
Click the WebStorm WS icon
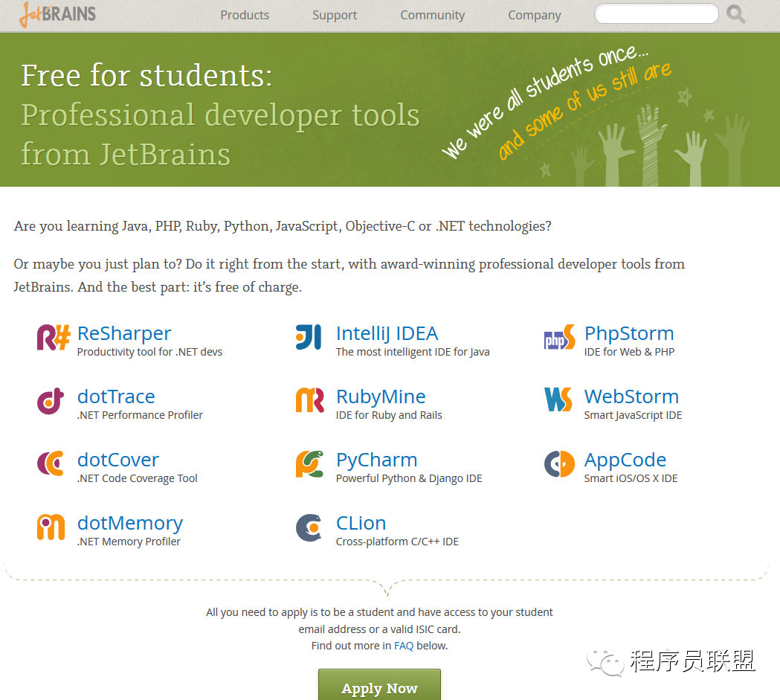tap(558, 400)
